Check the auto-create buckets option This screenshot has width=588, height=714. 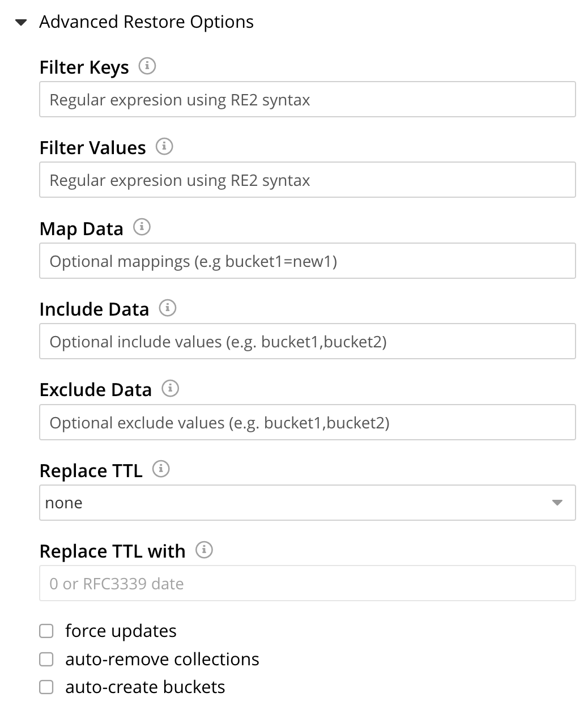[x=46, y=687]
